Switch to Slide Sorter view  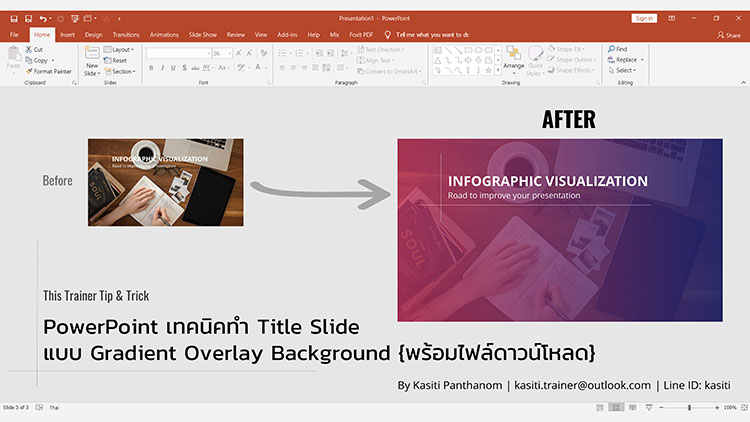(616, 407)
